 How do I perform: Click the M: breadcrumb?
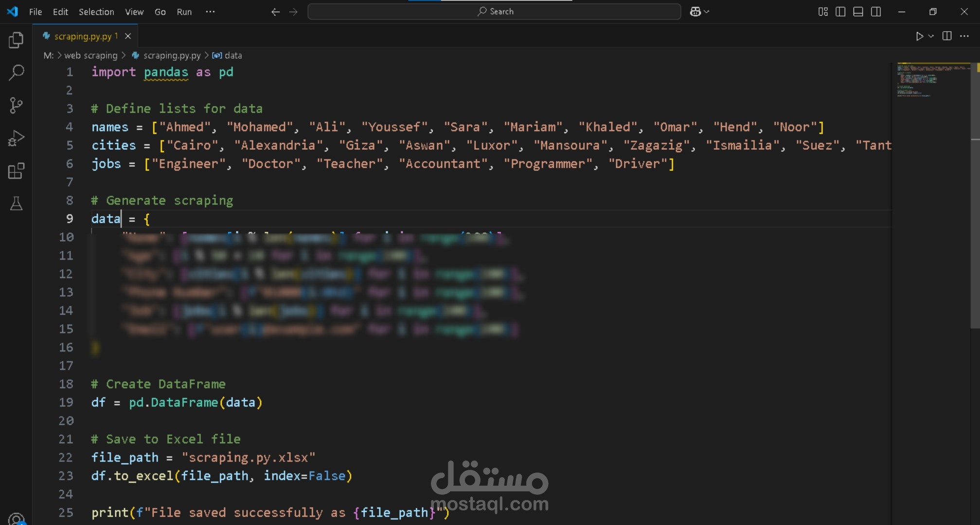tap(48, 55)
